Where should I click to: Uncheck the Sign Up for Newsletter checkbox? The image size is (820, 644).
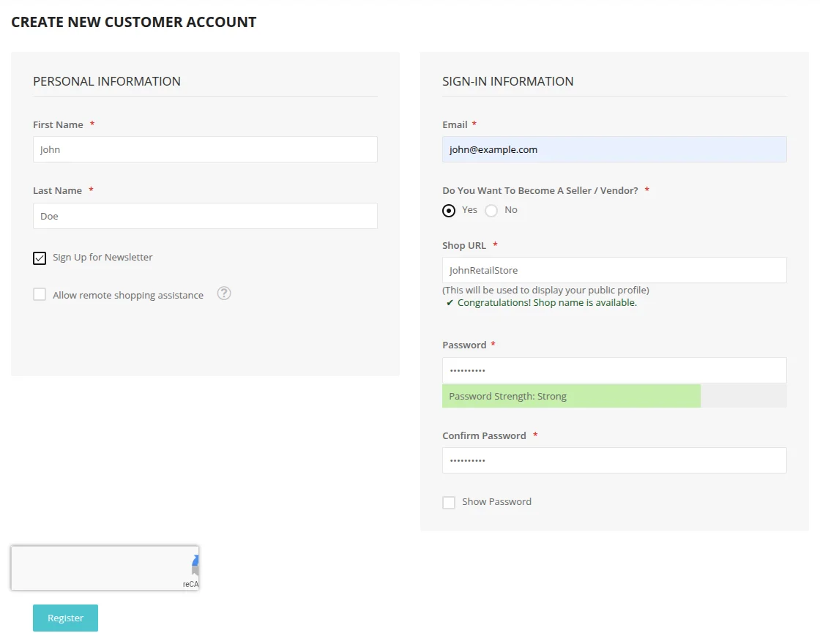40,258
